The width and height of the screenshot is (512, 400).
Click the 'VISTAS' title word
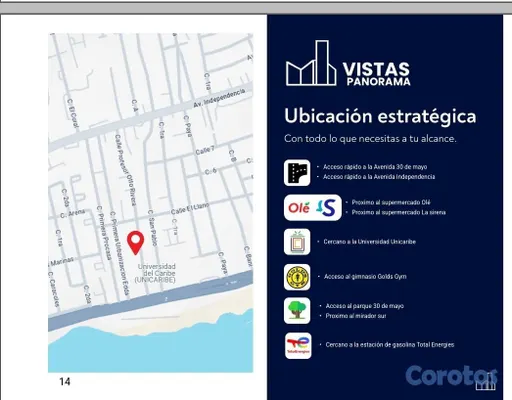tap(376, 69)
